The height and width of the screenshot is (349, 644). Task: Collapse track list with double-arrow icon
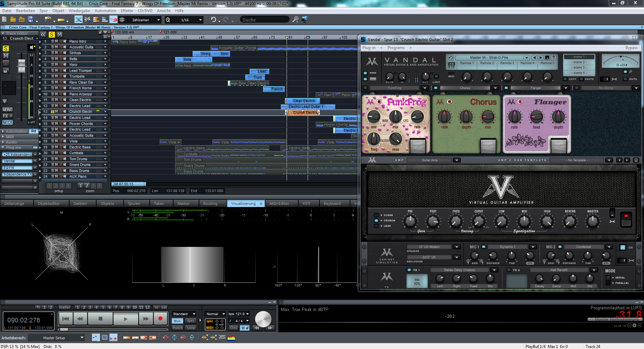click(43, 34)
